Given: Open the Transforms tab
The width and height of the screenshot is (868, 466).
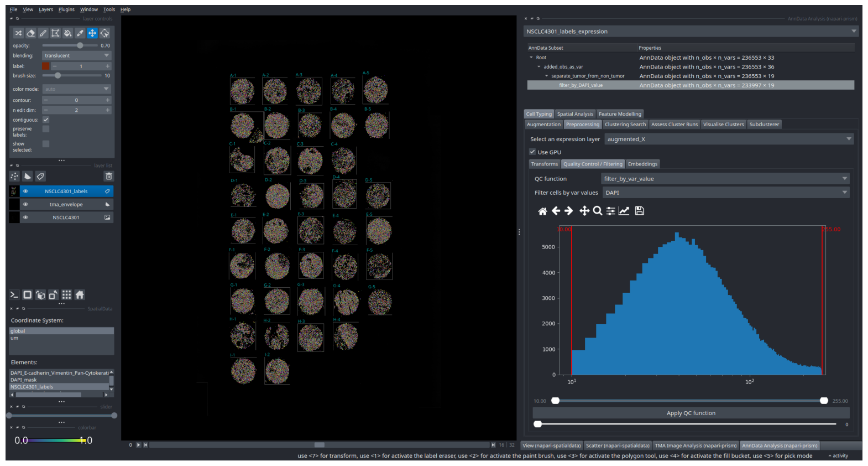Looking at the screenshot, I should (x=545, y=164).
